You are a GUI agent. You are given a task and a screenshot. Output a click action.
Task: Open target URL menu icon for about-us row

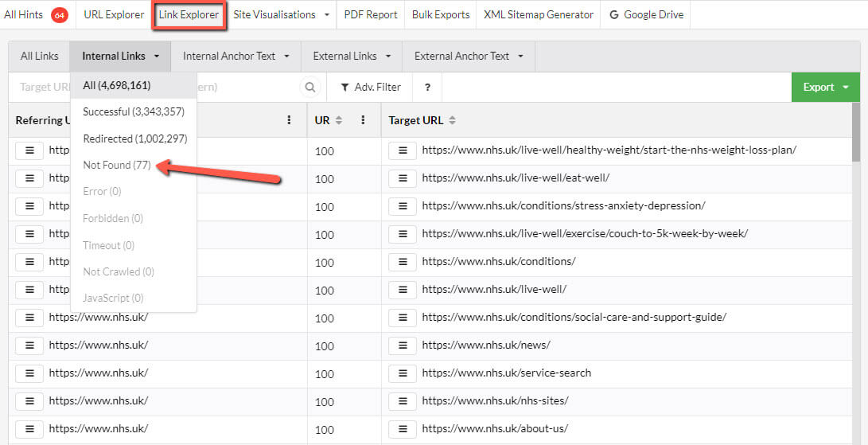(403, 429)
